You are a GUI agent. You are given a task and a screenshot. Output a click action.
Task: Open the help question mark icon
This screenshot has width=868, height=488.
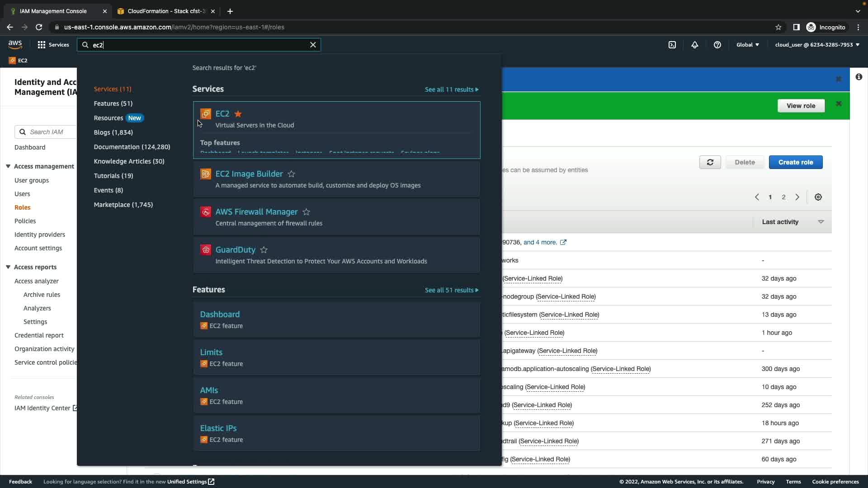click(717, 45)
